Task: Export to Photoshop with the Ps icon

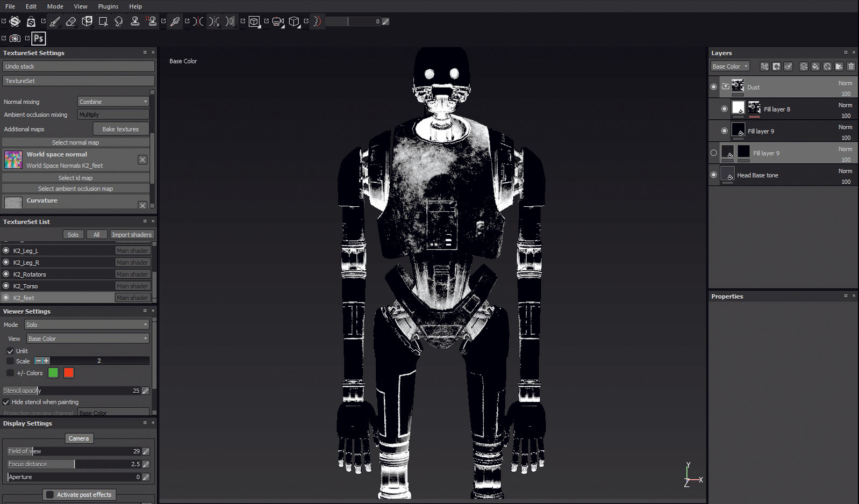Action: point(39,38)
